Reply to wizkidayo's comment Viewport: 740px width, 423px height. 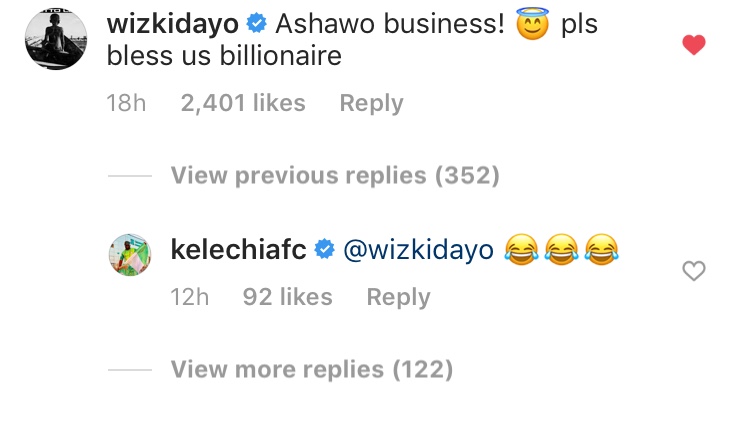tap(371, 103)
